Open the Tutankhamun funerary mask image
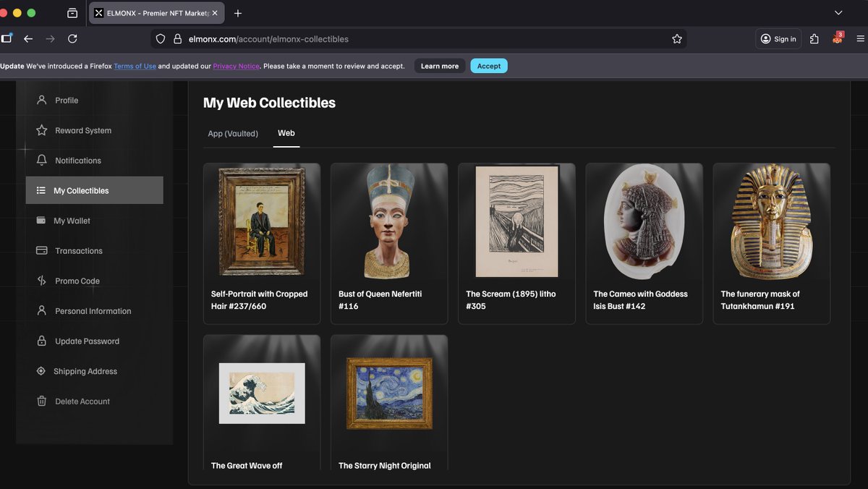The image size is (868, 489). pos(771,221)
